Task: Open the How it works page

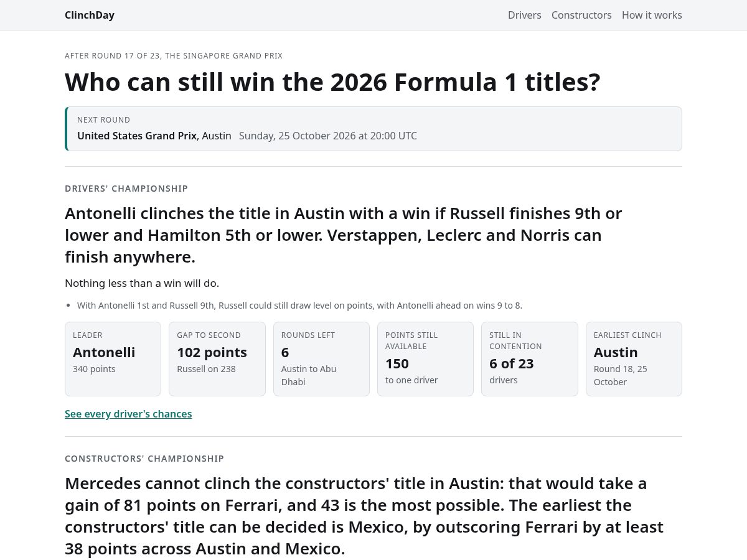Action: point(652,15)
